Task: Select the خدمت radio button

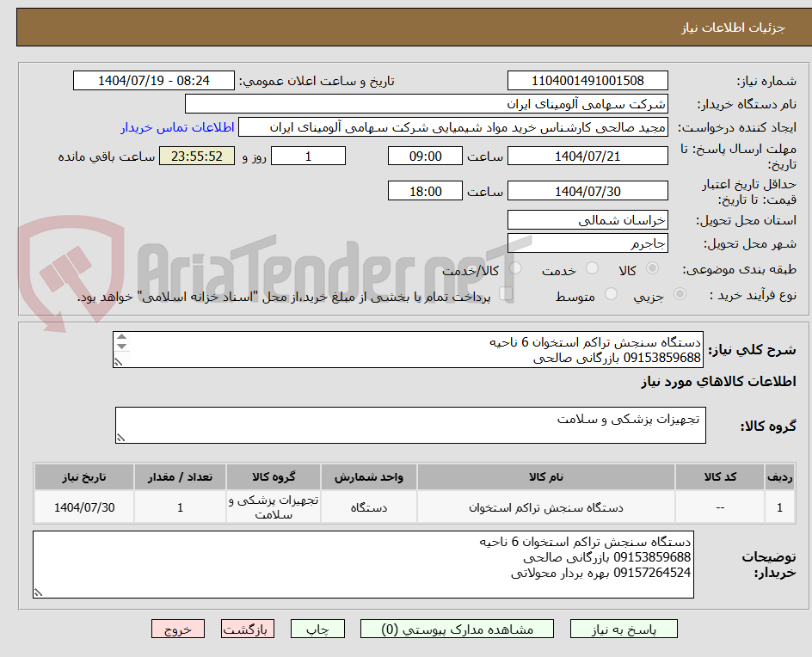Action: [x=592, y=269]
